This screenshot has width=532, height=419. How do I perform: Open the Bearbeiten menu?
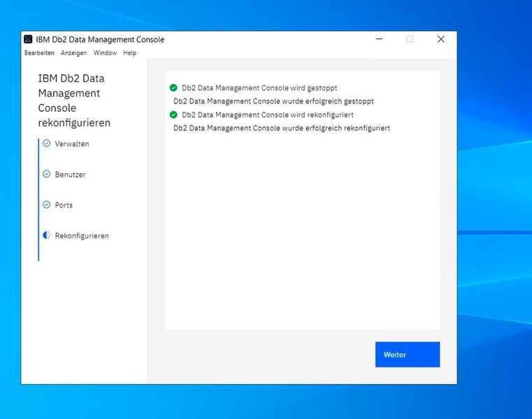pyautogui.click(x=39, y=53)
